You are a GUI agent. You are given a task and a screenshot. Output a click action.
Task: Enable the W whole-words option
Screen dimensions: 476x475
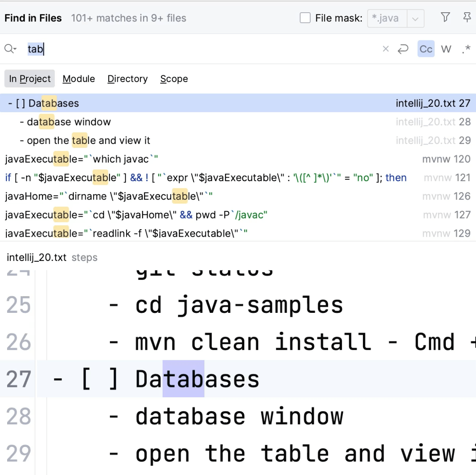click(446, 49)
